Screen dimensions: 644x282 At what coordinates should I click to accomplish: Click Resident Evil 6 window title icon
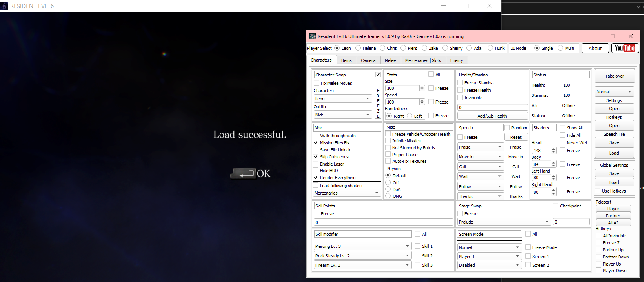point(4,6)
